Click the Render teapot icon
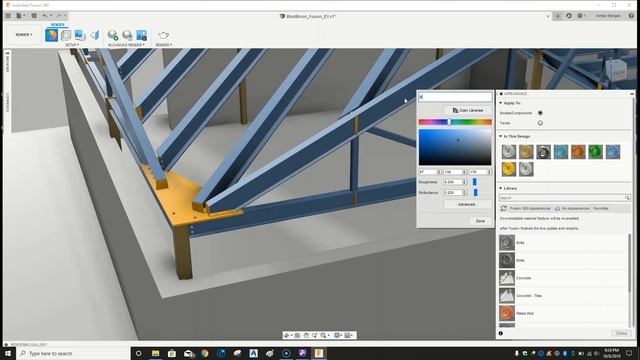Viewport: 640px width, 360px height. pyautogui.click(x=164, y=35)
